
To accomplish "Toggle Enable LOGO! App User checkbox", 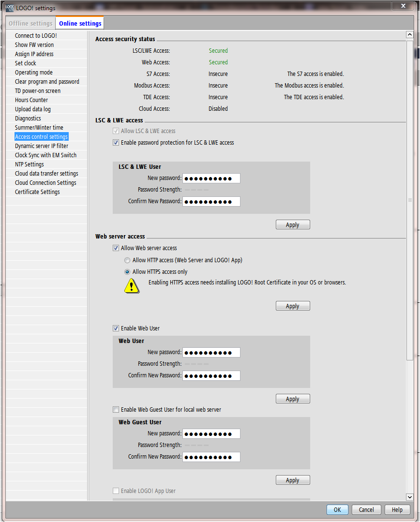I will 116,491.
